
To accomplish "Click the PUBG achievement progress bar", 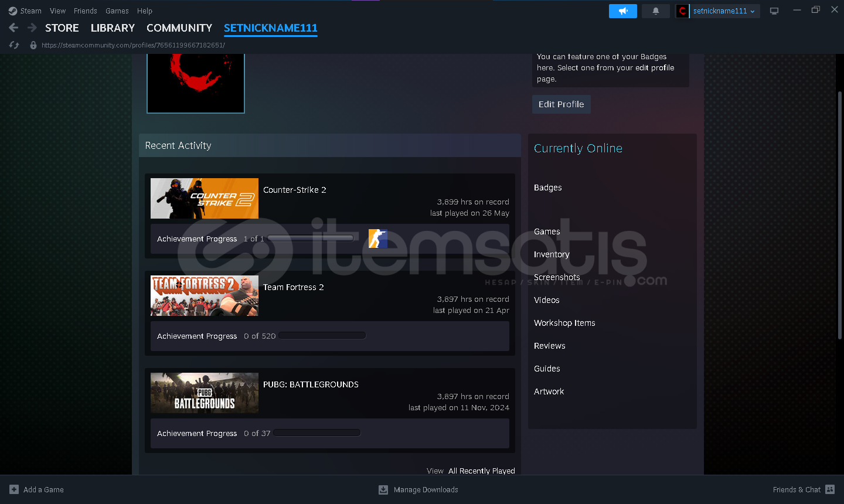I will tap(316, 433).
